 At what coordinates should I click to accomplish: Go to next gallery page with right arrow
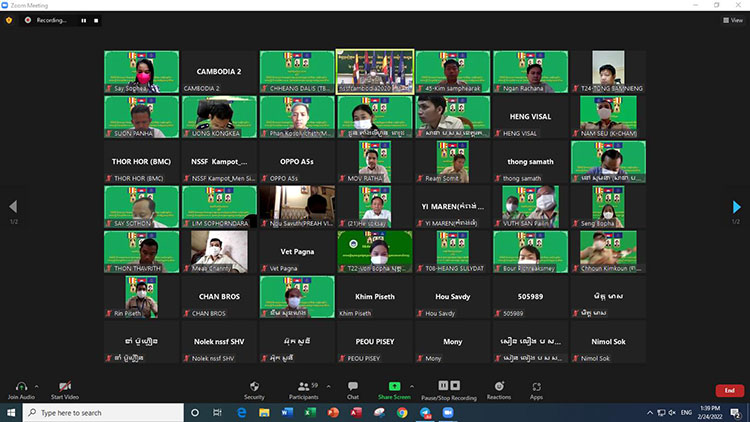click(737, 206)
